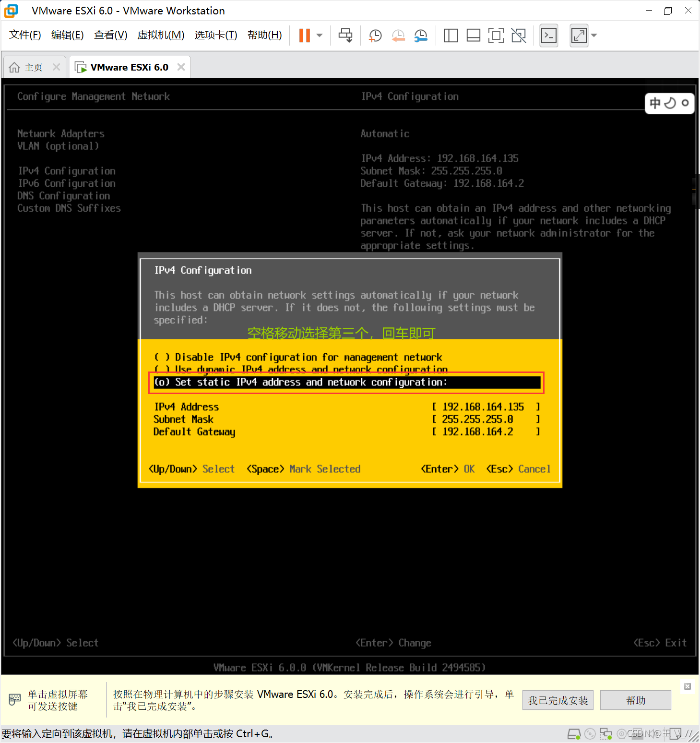
Task: Close the 主页 tab
Action: (x=56, y=67)
